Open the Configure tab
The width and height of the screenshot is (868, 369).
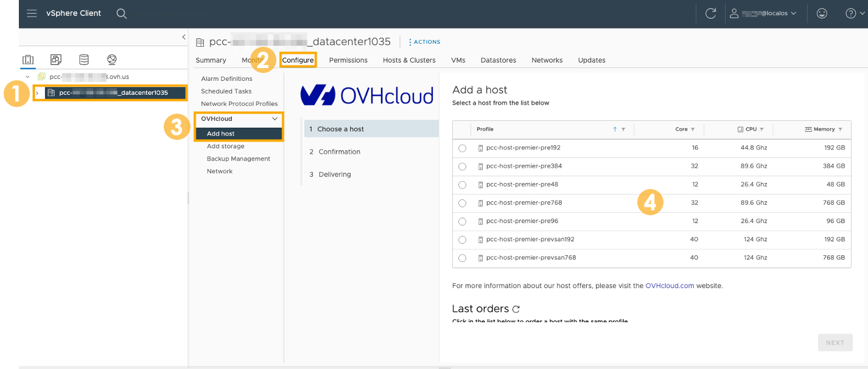pyautogui.click(x=298, y=60)
